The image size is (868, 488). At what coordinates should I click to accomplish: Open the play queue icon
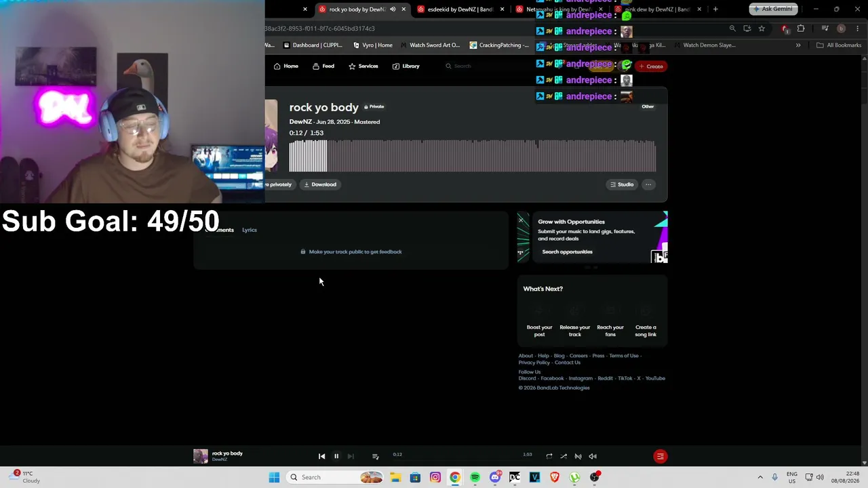click(375, 456)
